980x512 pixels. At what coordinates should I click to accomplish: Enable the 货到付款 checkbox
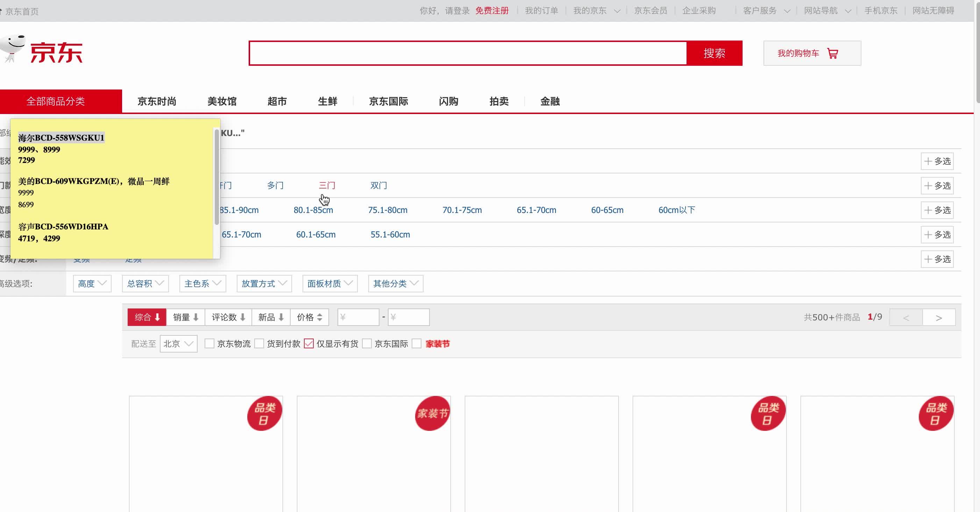(x=259, y=344)
